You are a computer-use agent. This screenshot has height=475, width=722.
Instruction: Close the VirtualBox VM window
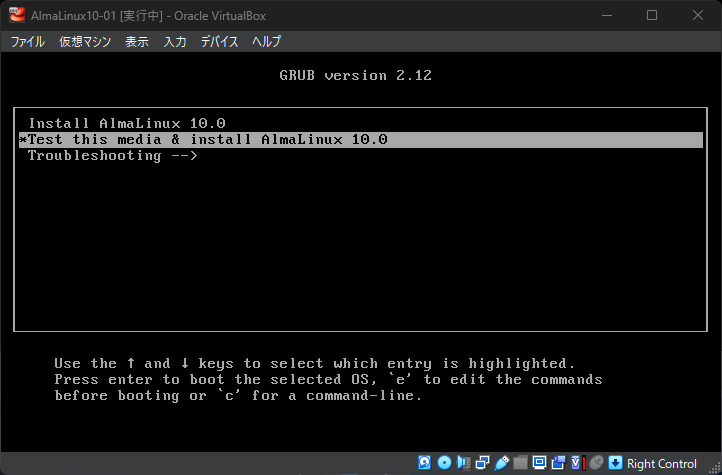(x=698, y=15)
